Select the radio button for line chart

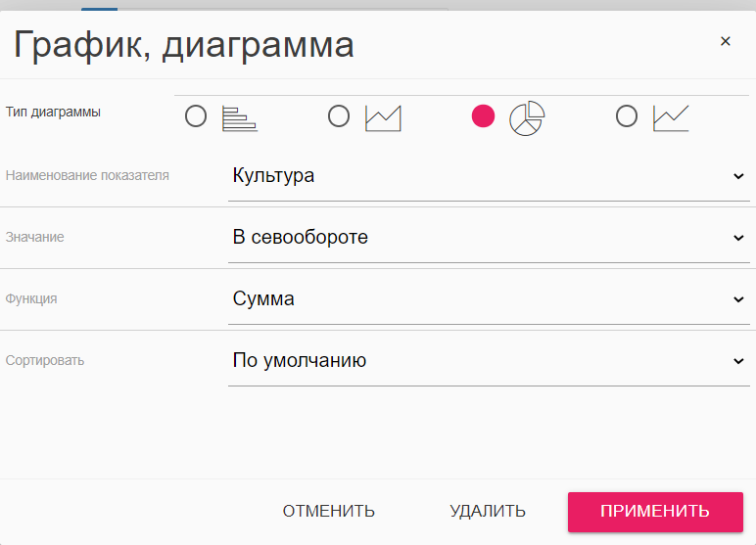coord(627,117)
